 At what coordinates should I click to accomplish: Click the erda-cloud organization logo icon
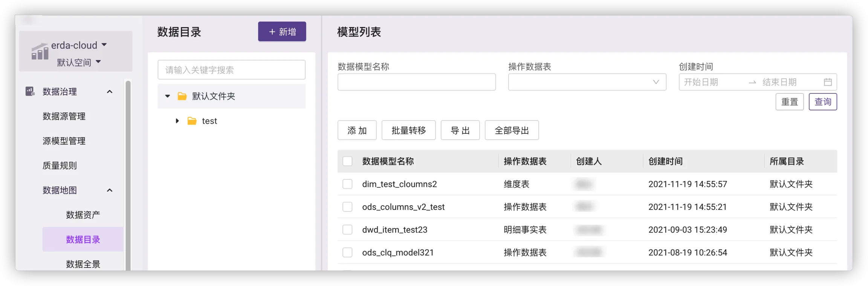coord(40,52)
